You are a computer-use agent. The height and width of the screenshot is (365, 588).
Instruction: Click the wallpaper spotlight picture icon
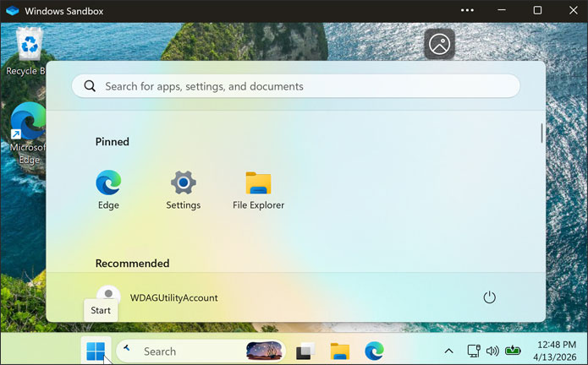(x=439, y=44)
